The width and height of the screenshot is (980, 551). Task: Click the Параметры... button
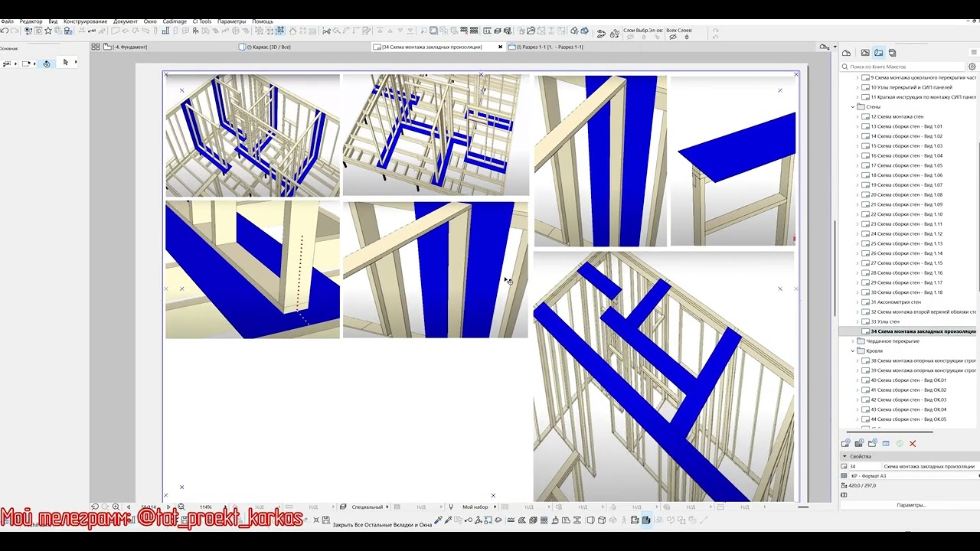click(911, 505)
